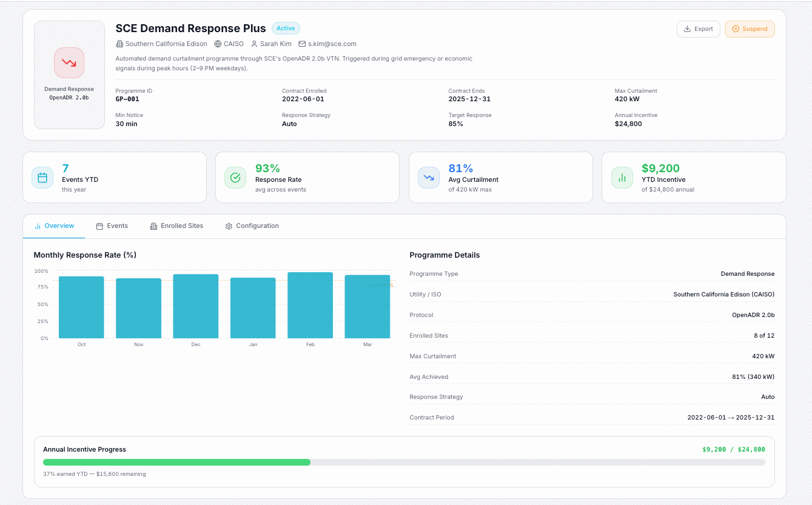Click the Protocol value OpenADR 2.0b

pos(753,315)
